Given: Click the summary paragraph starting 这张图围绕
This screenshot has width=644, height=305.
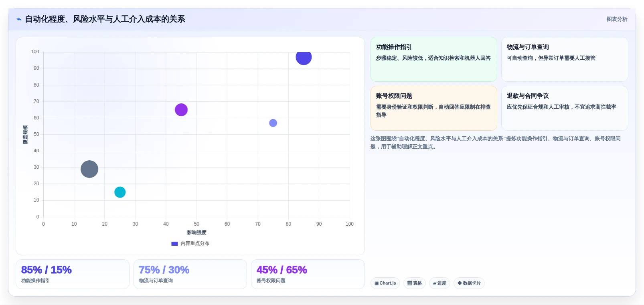Looking at the screenshot, I should tap(496, 143).
